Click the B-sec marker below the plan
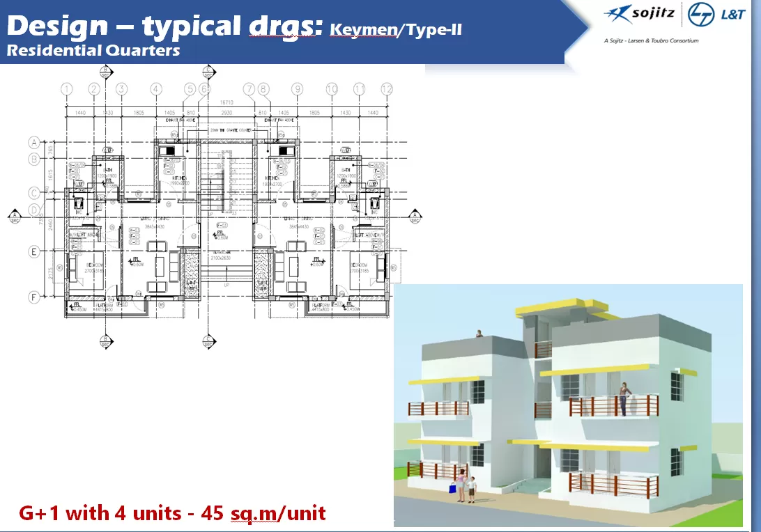Image resolution: width=761 pixels, height=532 pixels. coord(105,341)
